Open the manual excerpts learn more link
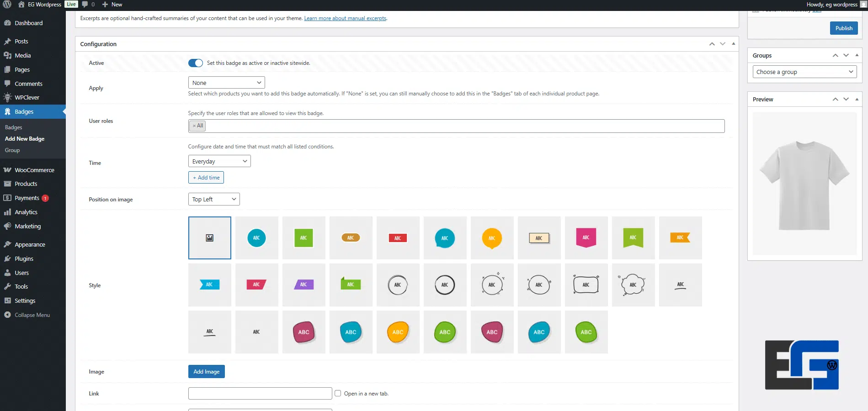This screenshot has height=411, width=868. click(345, 18)
